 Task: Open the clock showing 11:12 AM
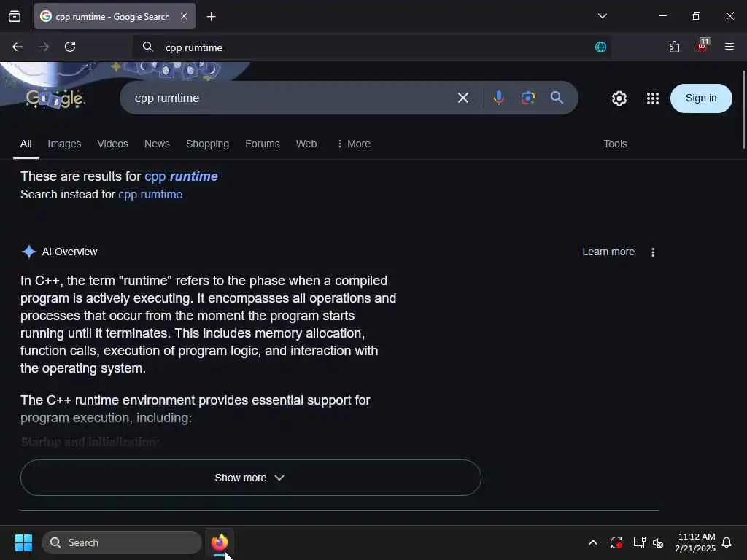[x=695, y=542]
